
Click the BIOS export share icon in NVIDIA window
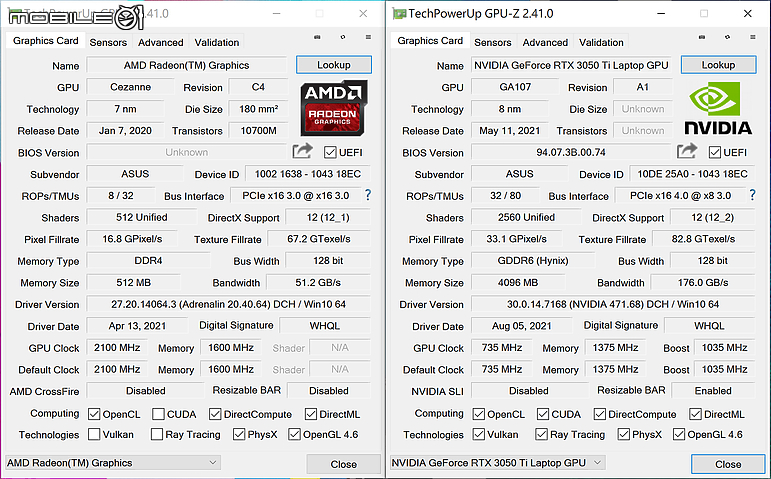coord(687,150)
